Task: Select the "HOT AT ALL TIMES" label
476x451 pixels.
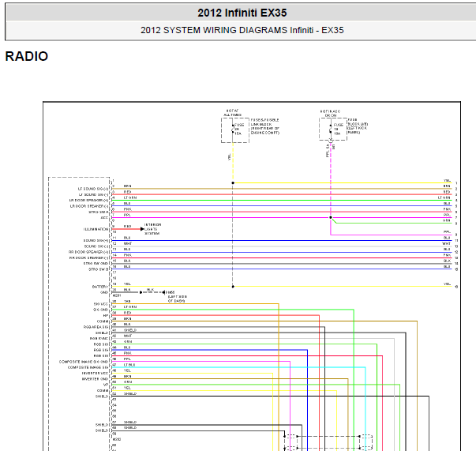Action: [233, 113]
